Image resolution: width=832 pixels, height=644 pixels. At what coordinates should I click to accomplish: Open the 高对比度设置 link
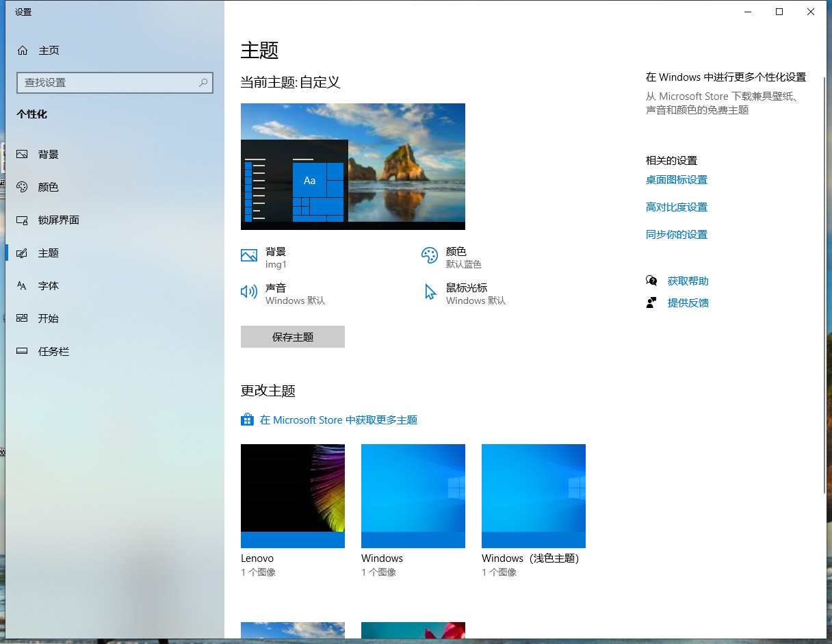point(677,207)
